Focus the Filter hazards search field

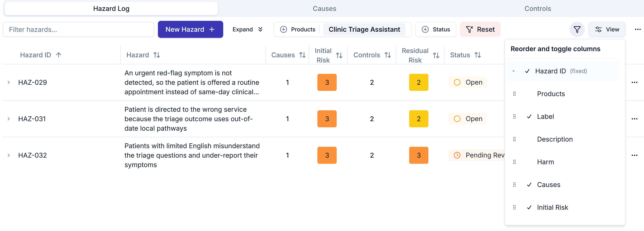pos(78,30)
